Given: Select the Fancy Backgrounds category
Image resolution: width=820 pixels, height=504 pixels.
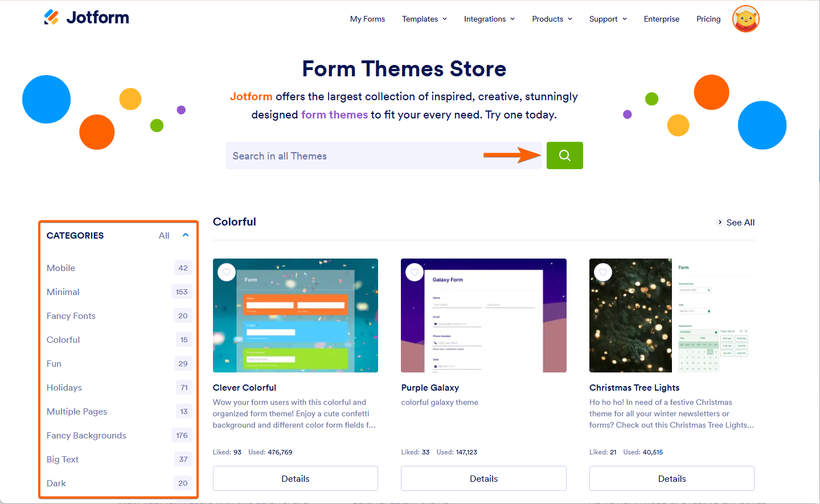Looking at the screenshot, I should coord(87,436).
